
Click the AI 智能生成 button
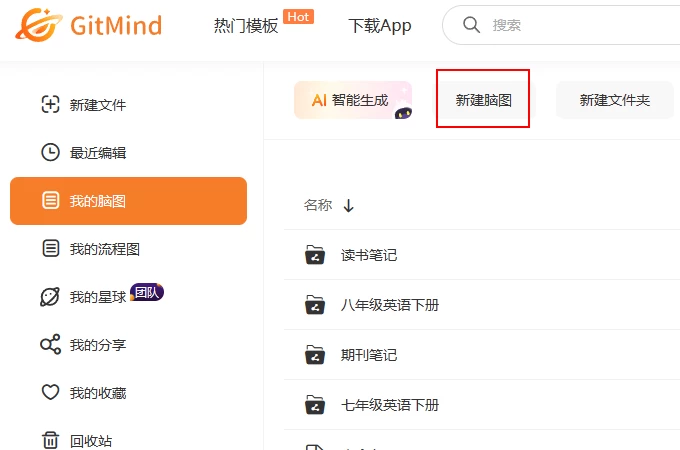coord(353,100)
